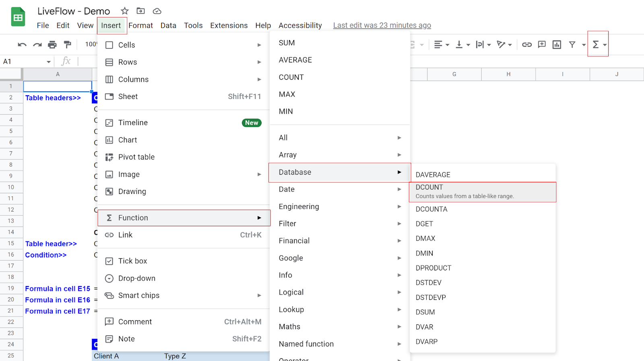Insert the SUM function
Screen dimensions: 644x361
pyautogui.click(x=340, y=43)
